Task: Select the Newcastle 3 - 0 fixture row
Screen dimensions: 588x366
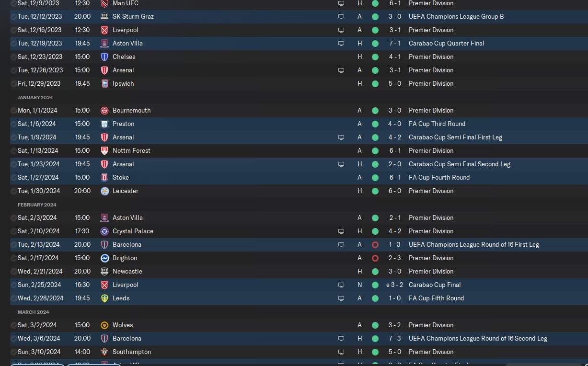Action: pos(240,271)
